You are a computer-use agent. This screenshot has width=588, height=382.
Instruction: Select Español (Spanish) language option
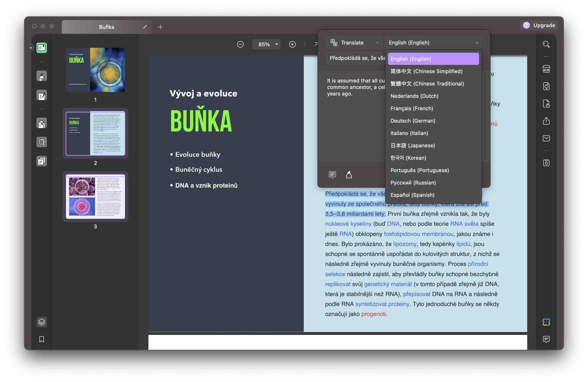coord(433,195)
